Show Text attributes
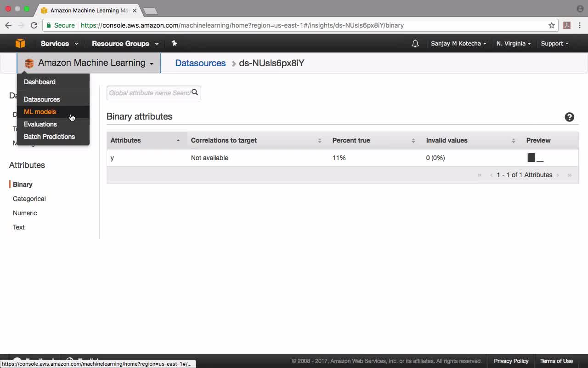588x368 pixels. coord(19,227)
